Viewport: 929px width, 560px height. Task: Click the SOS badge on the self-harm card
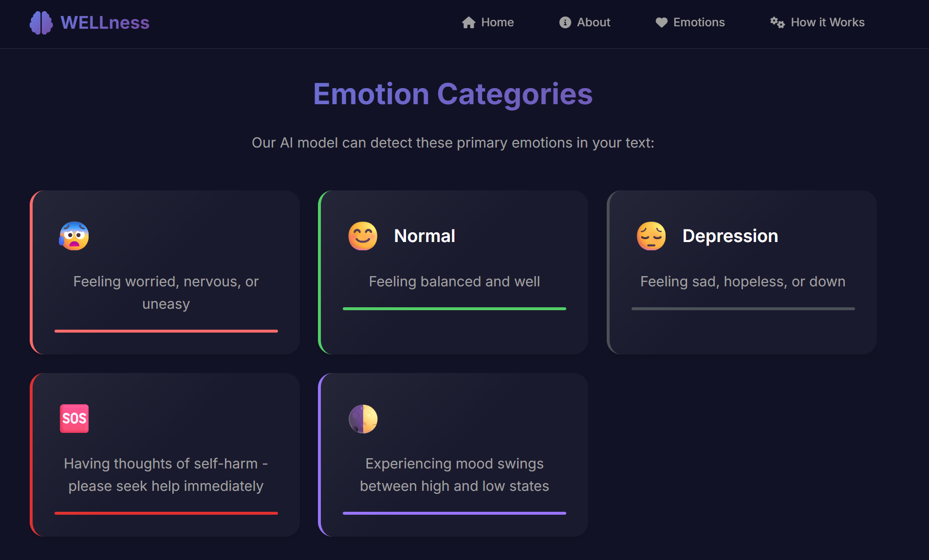[x=74, y=418]
